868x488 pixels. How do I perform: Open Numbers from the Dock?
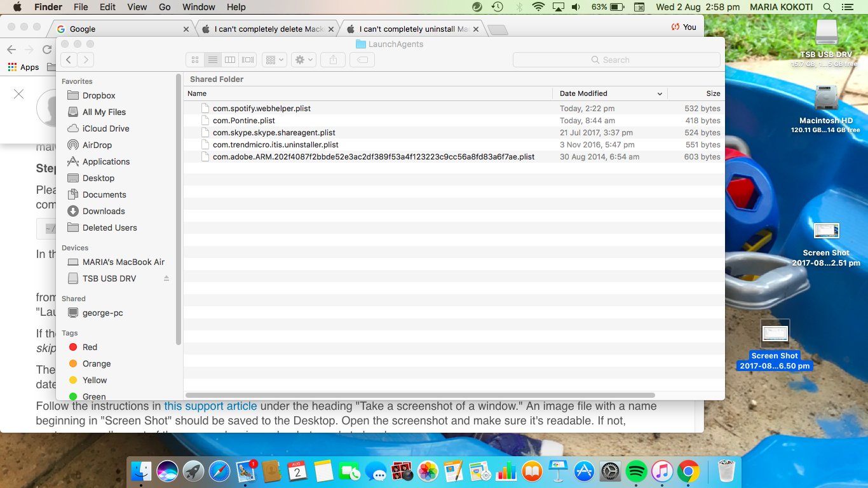[506, 471]
